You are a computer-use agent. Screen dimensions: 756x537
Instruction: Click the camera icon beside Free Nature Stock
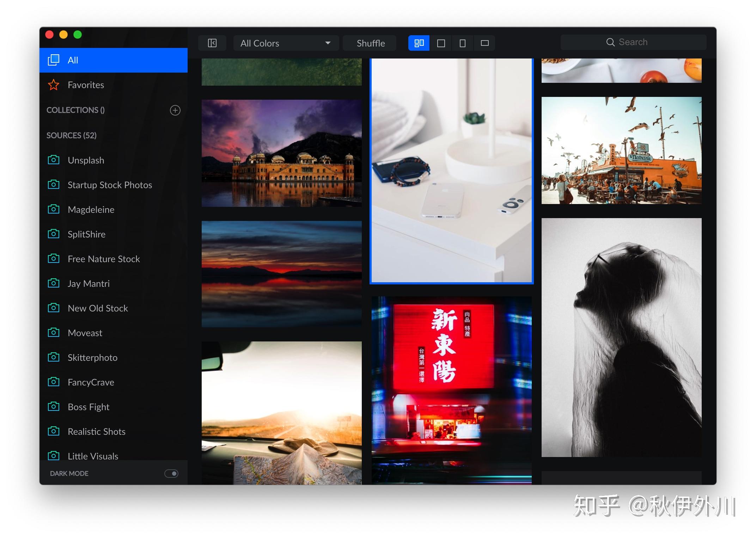pos(54,258)
